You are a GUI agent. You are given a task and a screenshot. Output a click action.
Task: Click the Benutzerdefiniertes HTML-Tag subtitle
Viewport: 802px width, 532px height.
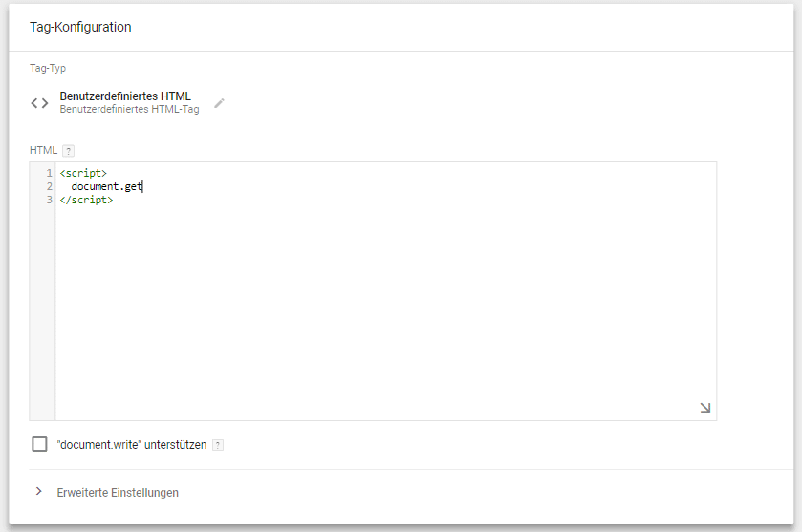point(129,110)
